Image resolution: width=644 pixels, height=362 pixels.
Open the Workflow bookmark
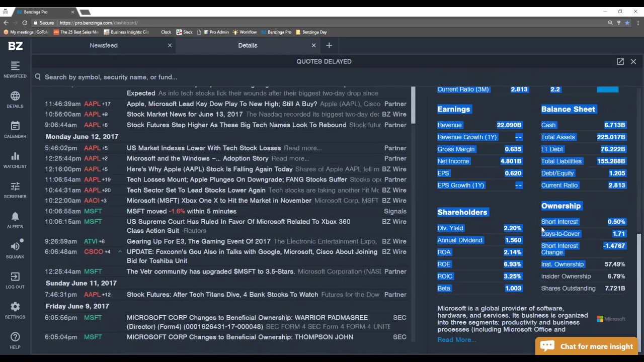pos(245,32)
